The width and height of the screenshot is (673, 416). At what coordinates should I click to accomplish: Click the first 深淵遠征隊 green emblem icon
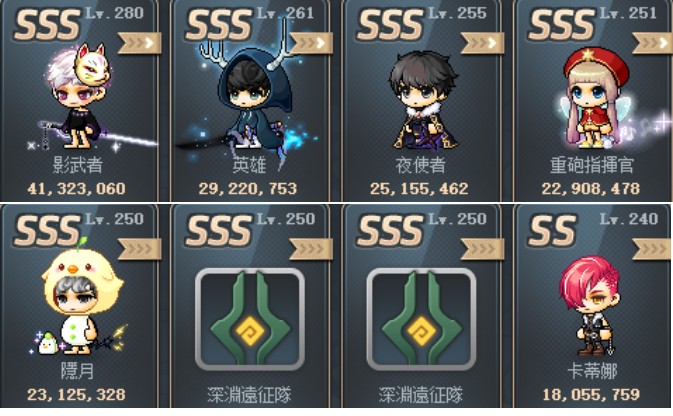(250, 318)
